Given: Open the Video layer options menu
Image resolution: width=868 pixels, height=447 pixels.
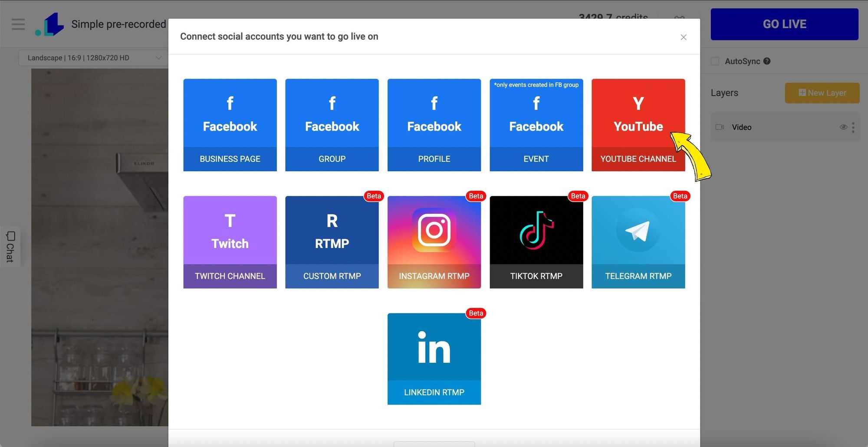Looking at the screenshot, I should 853,127.
